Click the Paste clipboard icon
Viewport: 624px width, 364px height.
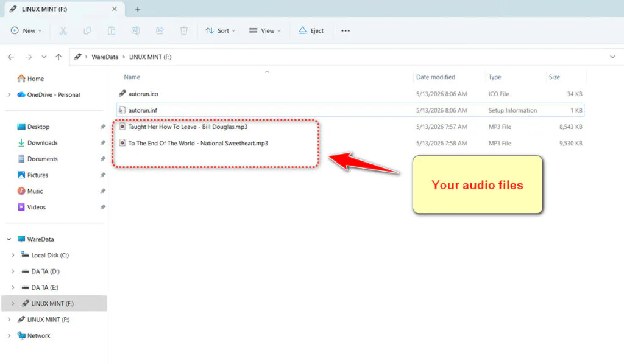[x=112, y=30]
